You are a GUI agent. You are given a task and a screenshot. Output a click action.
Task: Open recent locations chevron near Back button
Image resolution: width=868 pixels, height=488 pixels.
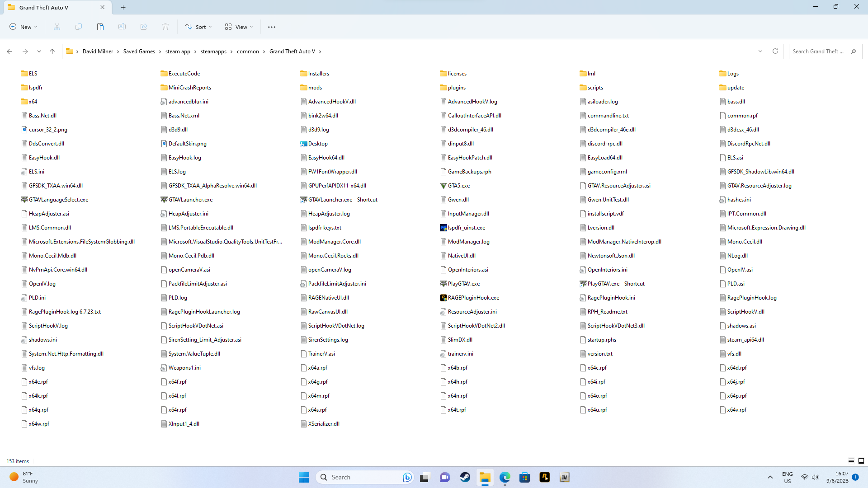tap(39, 52)
